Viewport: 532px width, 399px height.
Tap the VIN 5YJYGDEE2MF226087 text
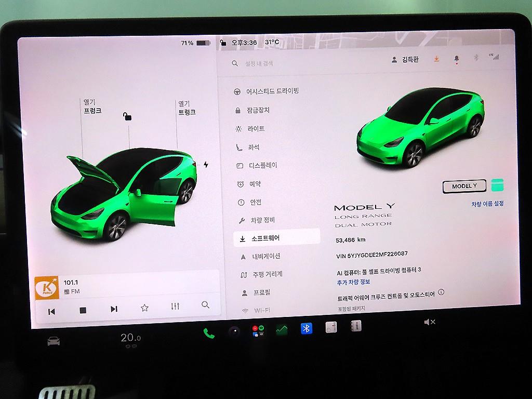[x=372, y=255]
